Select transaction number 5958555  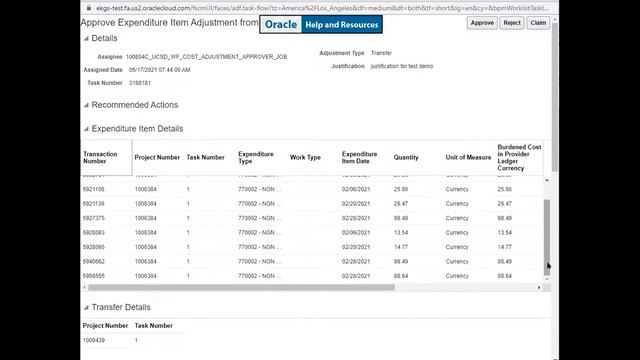tap(93, 276)
